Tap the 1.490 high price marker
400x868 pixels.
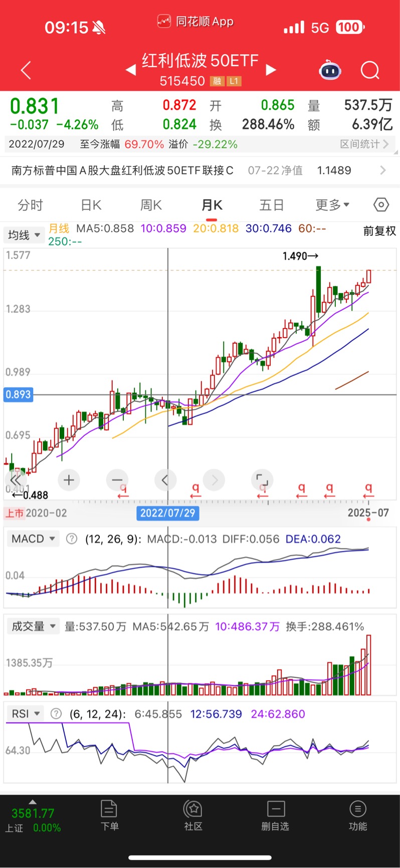click(x=300, y=256)
